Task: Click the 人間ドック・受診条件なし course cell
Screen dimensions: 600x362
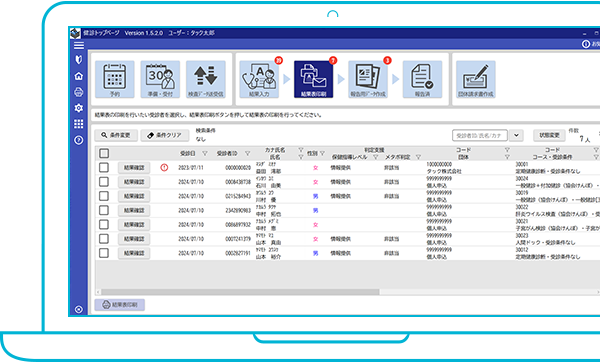Action: [x=545, y=243]
